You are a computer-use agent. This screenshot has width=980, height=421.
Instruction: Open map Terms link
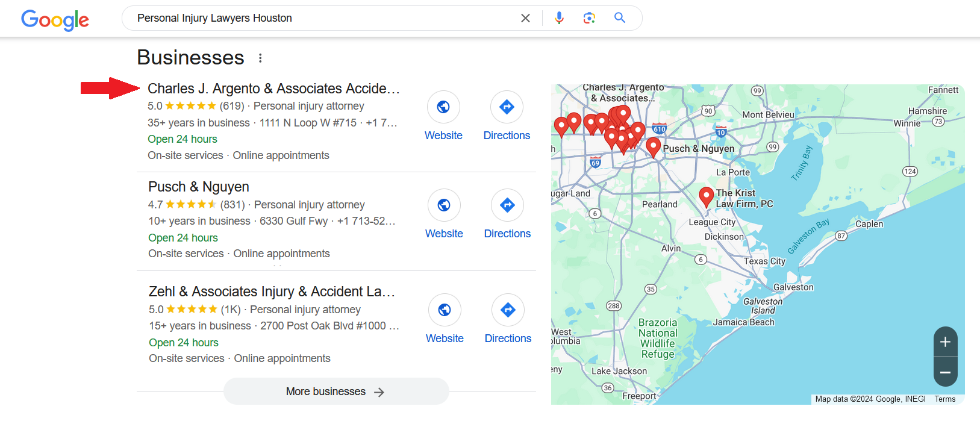tap(945, 399)
